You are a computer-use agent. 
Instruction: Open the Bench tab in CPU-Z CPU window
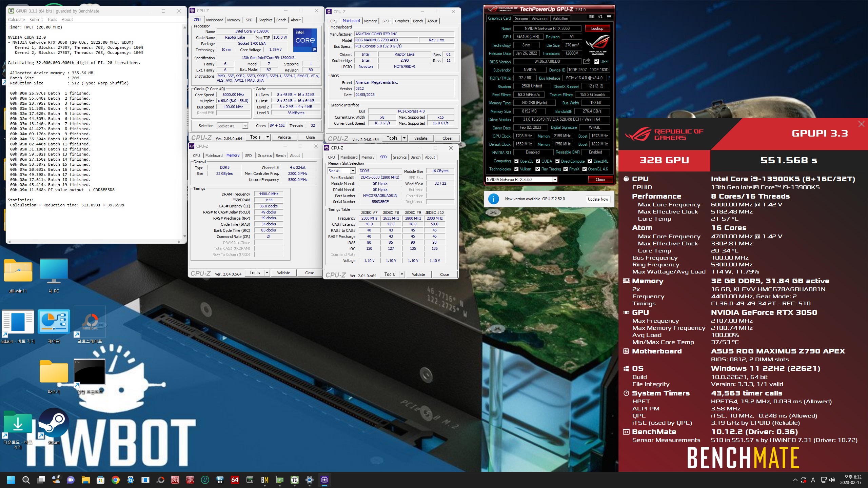pyautogui.click(x=281, y=20)
